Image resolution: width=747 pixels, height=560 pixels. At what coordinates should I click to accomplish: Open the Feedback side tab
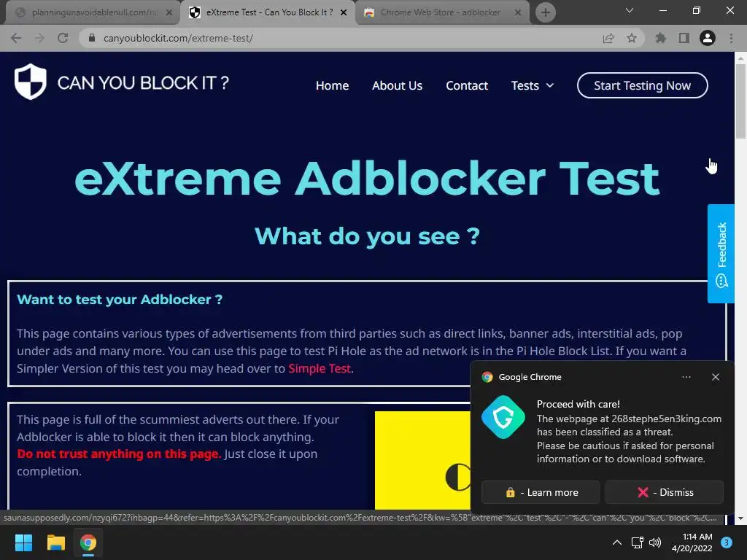721,253
